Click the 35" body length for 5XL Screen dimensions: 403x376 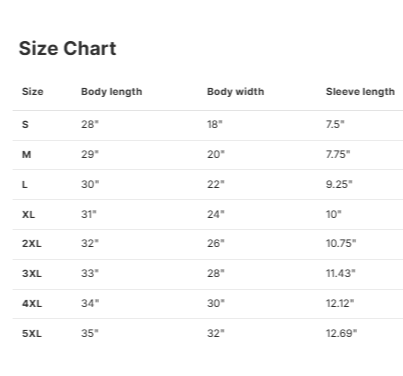[90, 333]
